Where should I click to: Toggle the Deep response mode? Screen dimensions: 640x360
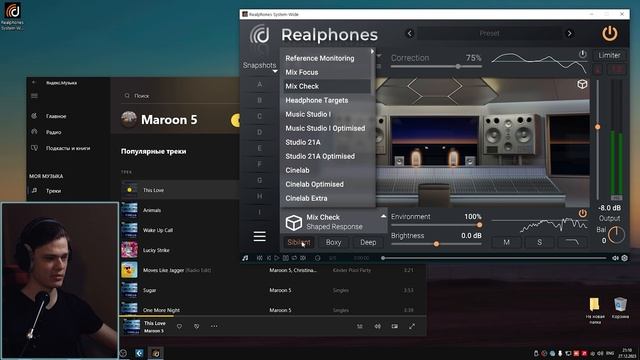point(368,242)
